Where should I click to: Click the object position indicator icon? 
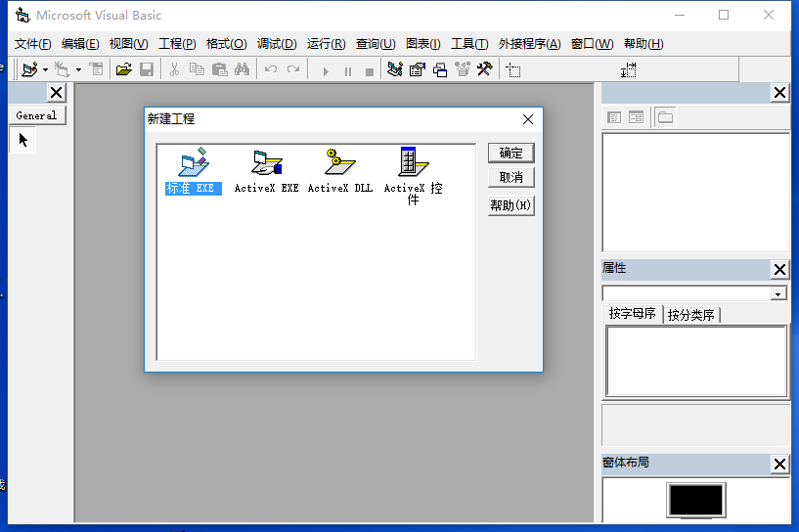coord(513,70)
